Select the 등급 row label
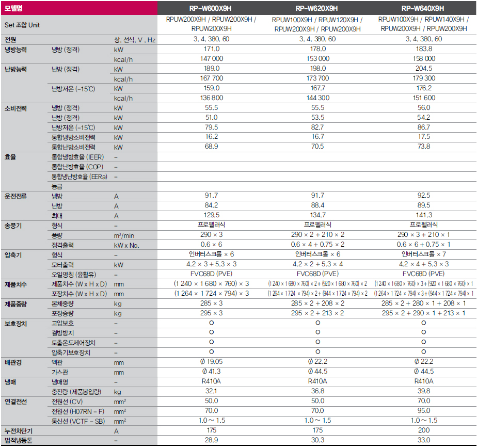Viewport: 477px width, 448px height. (x=57, y=186)
